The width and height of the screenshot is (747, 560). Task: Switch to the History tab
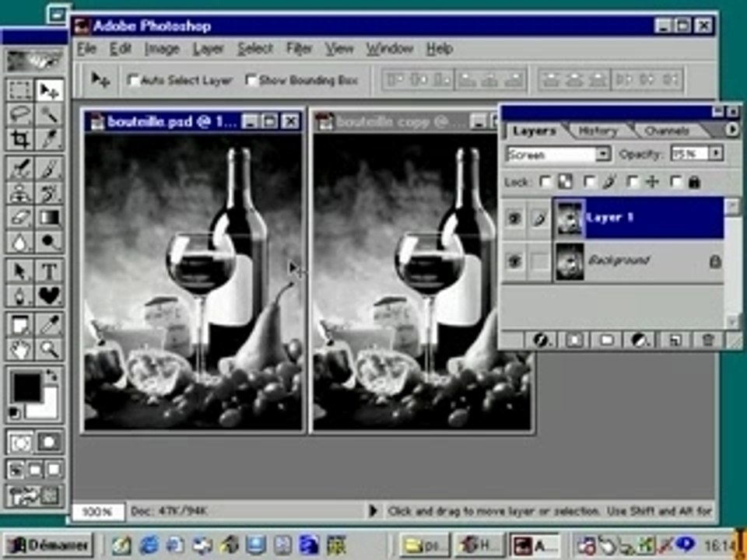click(x=598, y=131)
